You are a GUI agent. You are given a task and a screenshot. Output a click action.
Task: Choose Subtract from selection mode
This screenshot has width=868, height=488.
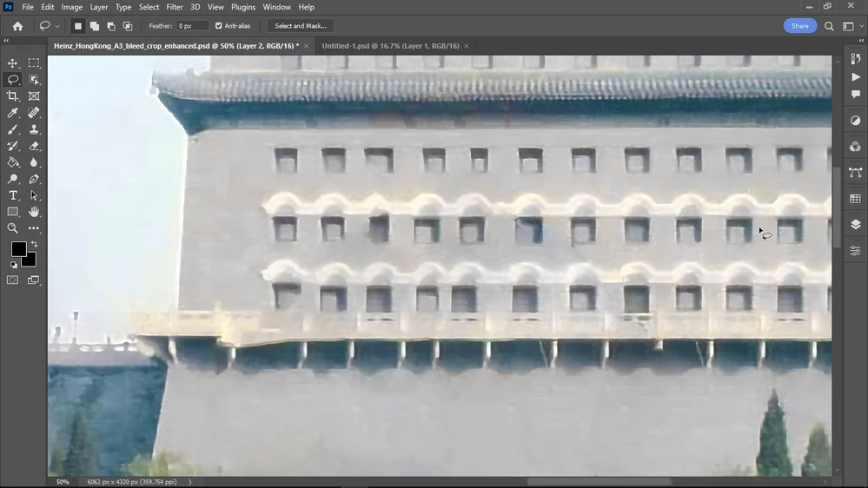tap(111, 26)
